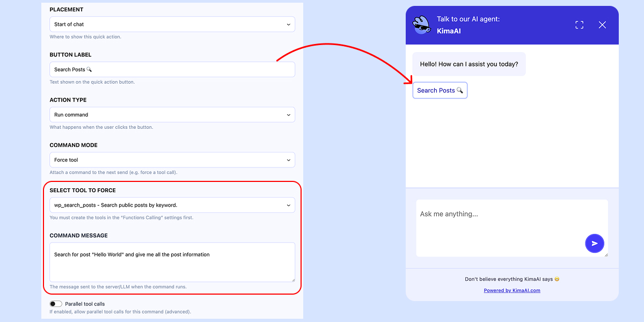Click the KimaAI avatar with sunglasses

tap(421, 25)
